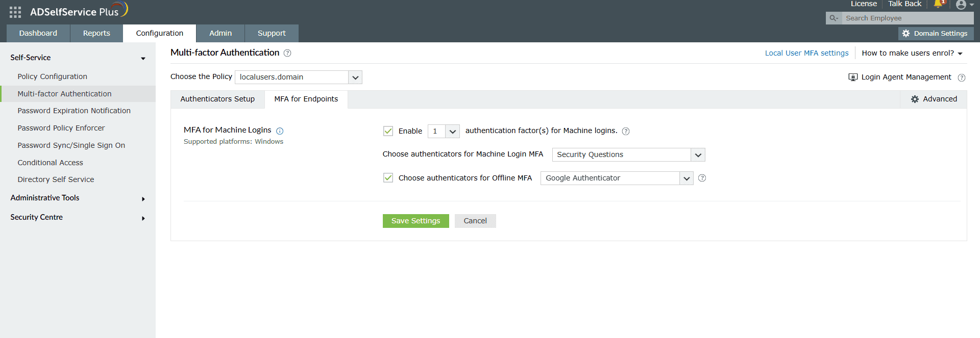
Task: Switch to Authenticators Setup tab
Action: 217,99
